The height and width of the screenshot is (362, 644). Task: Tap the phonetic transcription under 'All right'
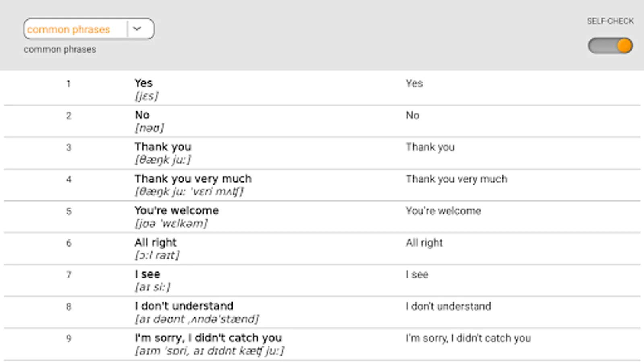[157, 255]
